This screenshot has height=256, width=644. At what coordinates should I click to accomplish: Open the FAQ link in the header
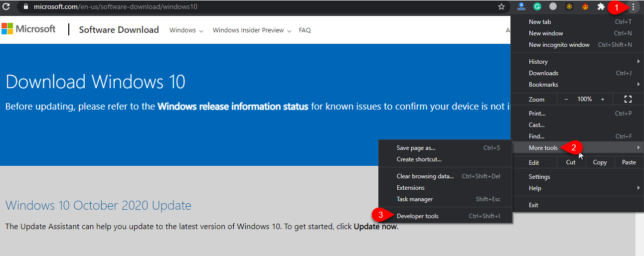305,30
